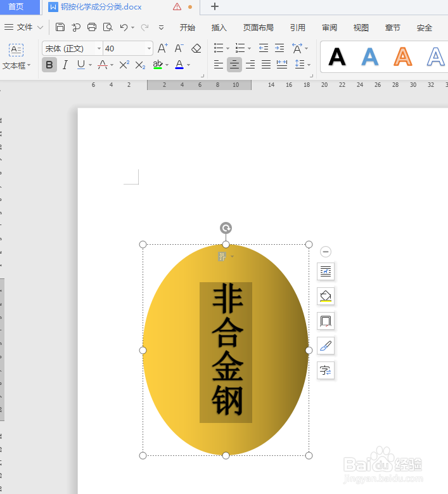Click the top-right corner resize handle of shape
The image size is (448, 494).
click(x=309, y=245)
